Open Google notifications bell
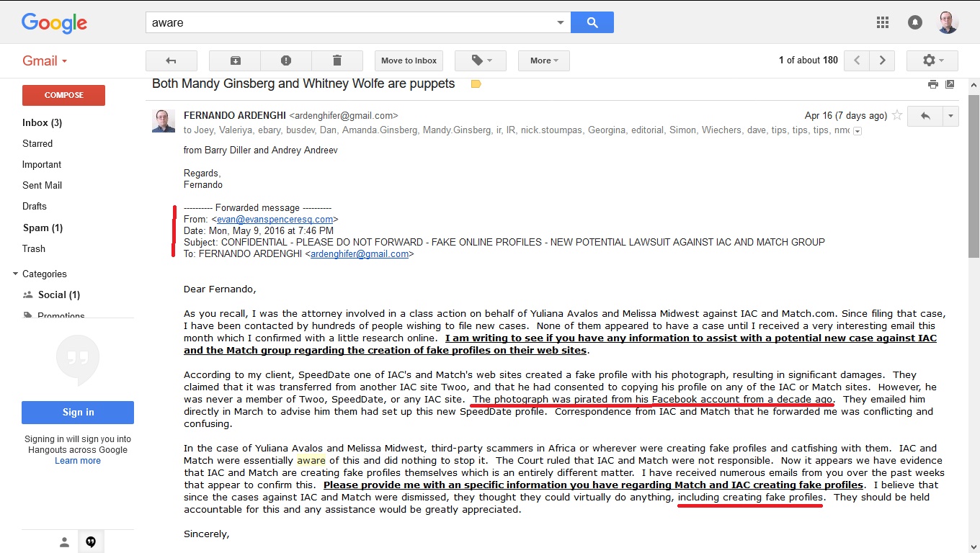The width and height of the screenshot is (980, 553). point(915,22)
